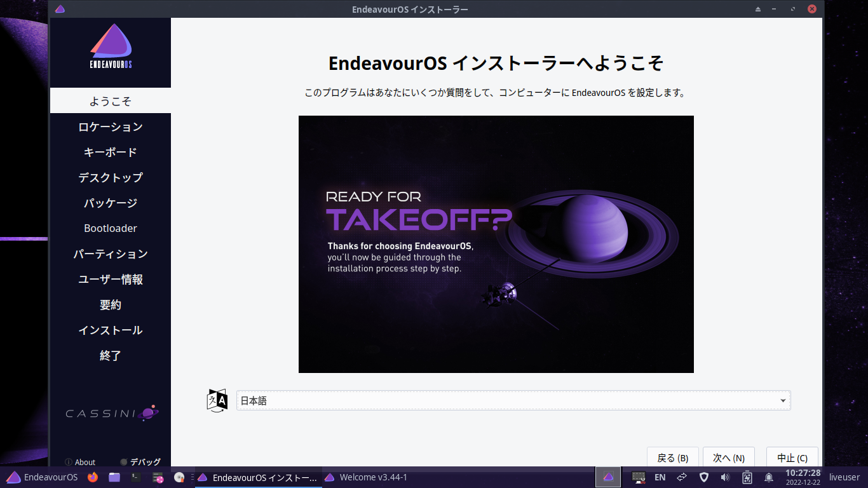Toggle the デバッグ debug button
The height and width of the screenshot is (488, 868).
coord(140,462)
